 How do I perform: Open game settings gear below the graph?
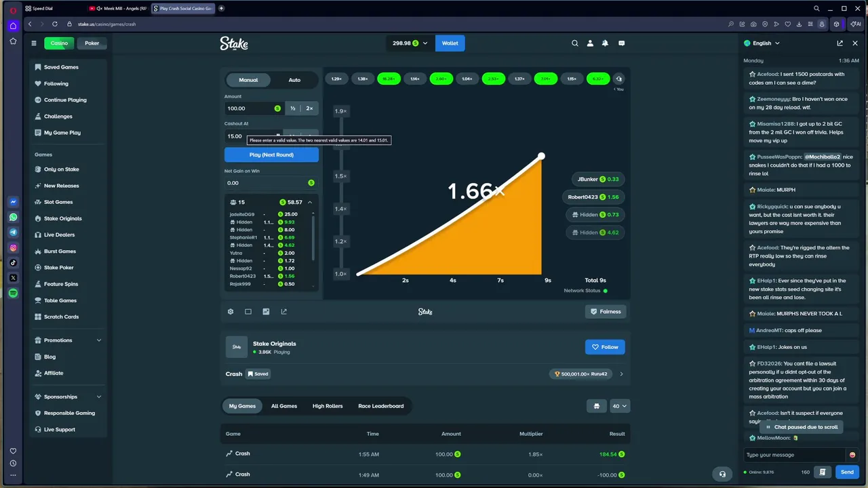231,312
